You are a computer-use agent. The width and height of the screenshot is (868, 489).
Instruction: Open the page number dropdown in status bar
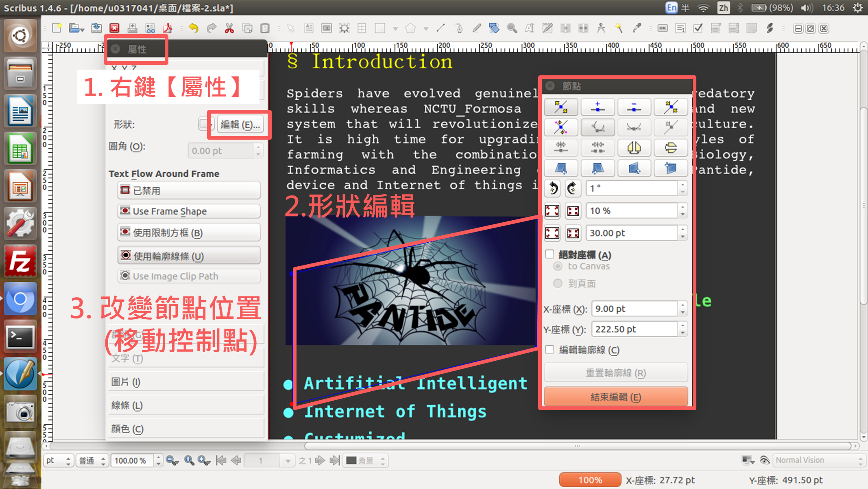click(288, 461)
